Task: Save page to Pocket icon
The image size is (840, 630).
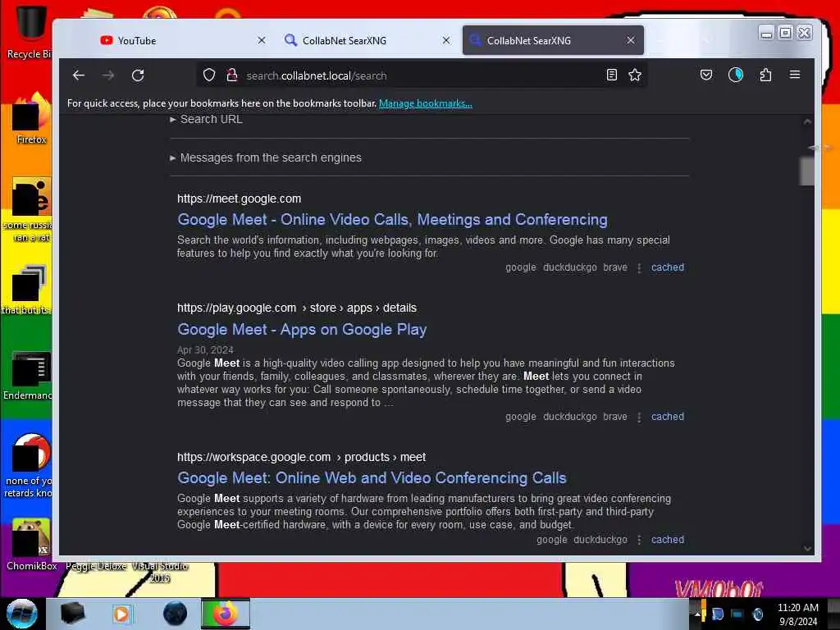Action: click(x=706, y=75)
